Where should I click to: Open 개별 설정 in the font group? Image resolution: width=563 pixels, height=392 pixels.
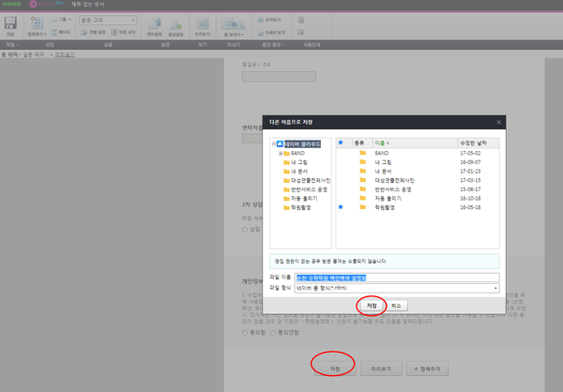93,32
